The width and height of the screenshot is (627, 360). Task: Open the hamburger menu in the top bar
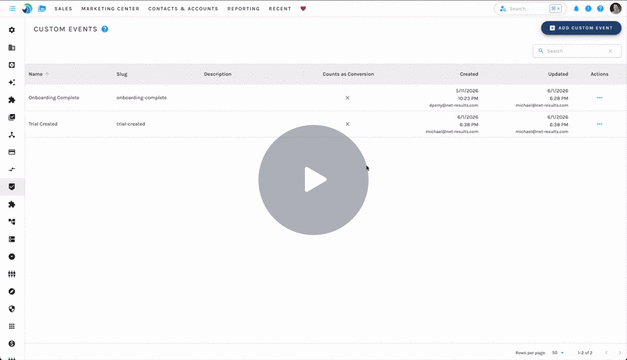tap(12, 8)
